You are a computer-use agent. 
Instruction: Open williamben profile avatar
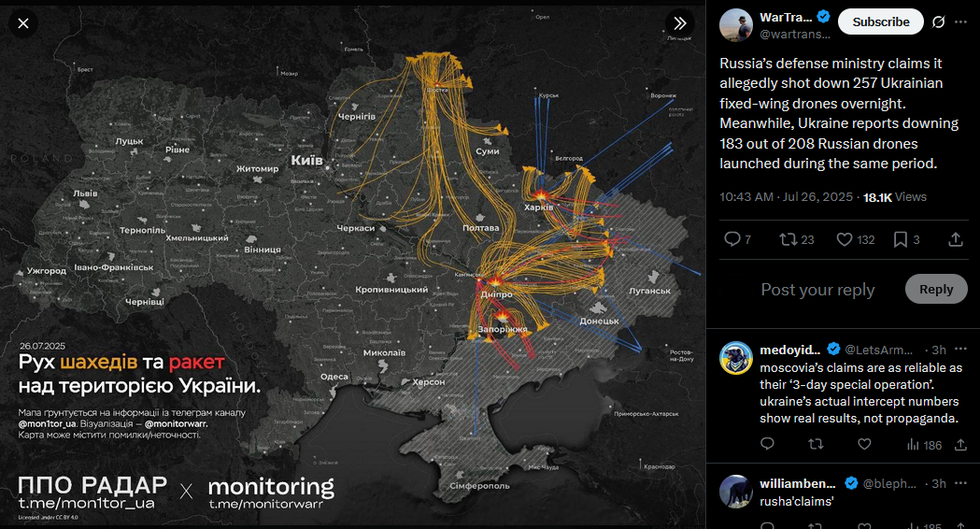point(735,492)
